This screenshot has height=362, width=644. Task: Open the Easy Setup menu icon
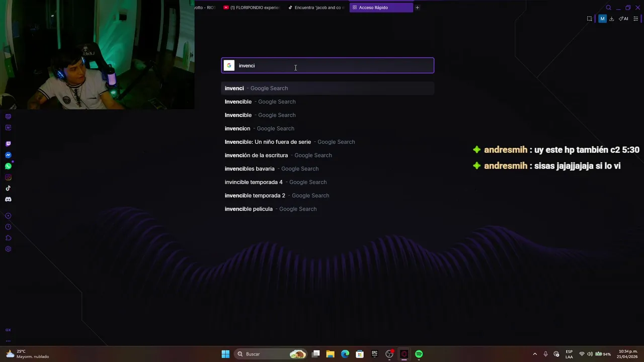point(636,19)
